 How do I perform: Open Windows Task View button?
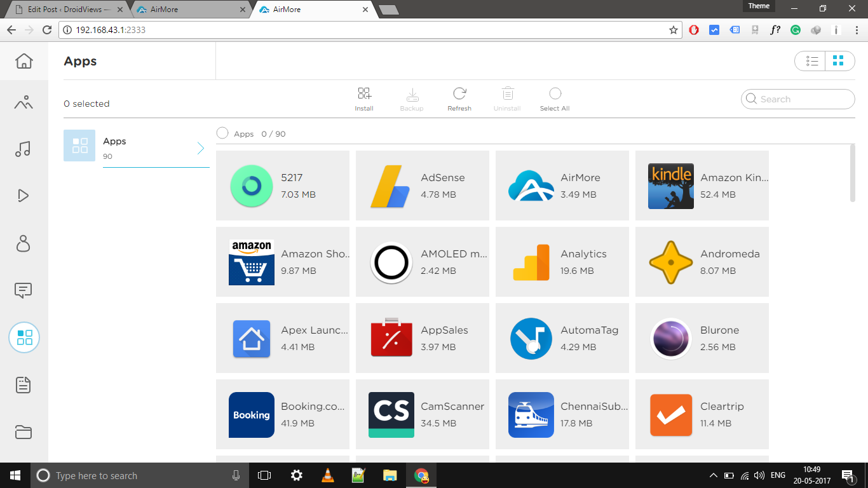pos(264,475)
